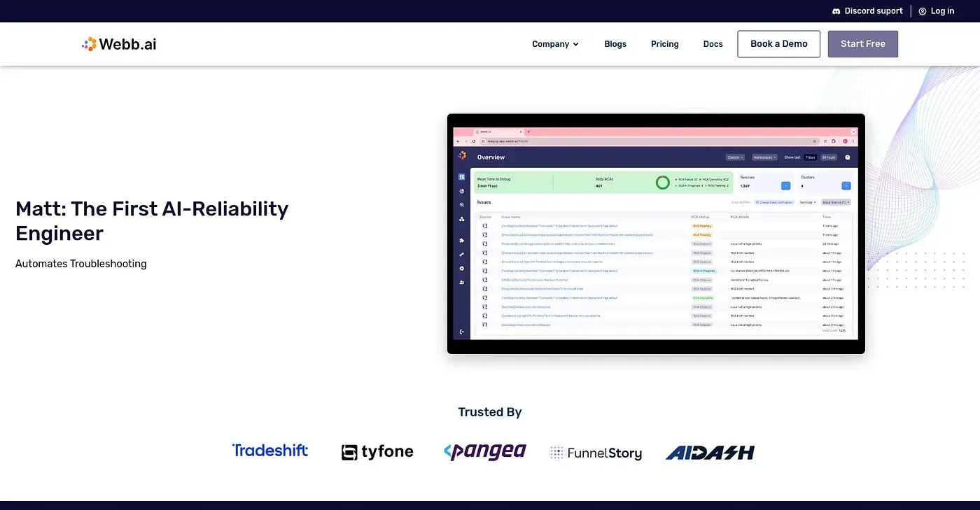980x510 pixels.
Task: Navigate to the Pricing page
Action: pos(665,44)
